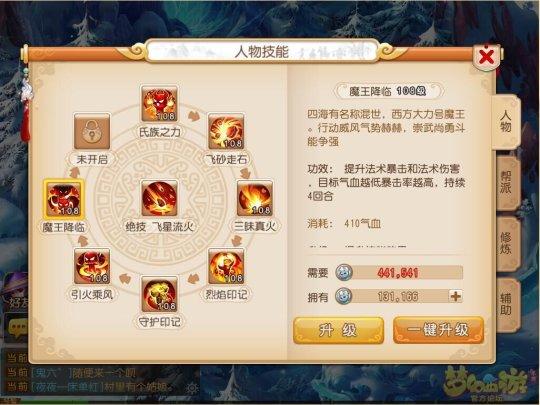Select the highlighted 魔王降临 skill icon
This screenshot has height=405, width=540.
(x=64, y=199)
